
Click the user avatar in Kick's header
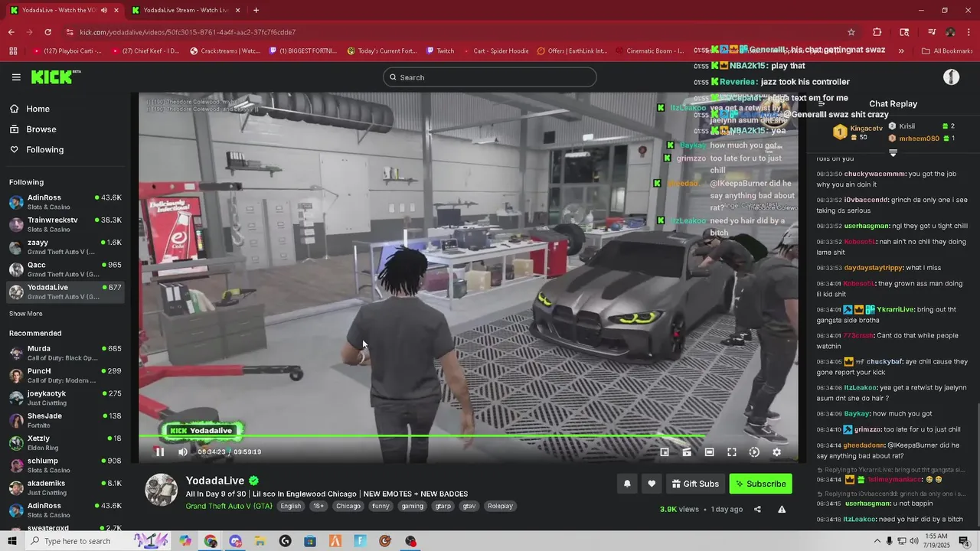tap(951, 77)
